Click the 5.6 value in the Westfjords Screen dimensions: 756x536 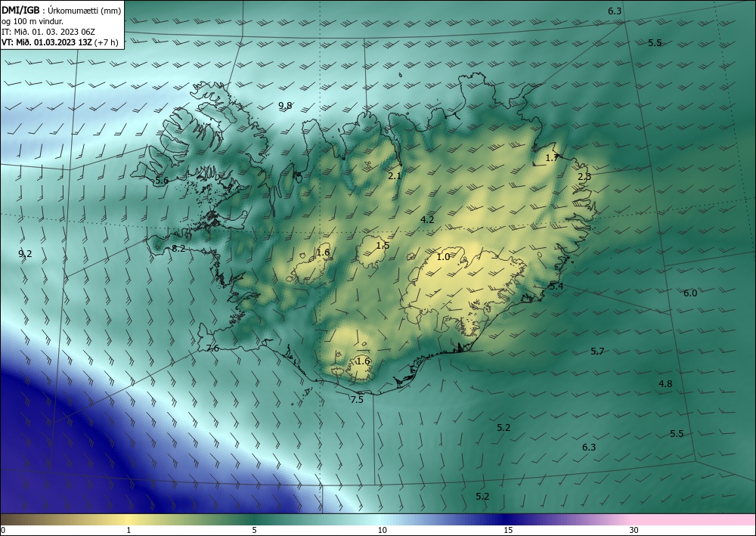coord(162,181)
